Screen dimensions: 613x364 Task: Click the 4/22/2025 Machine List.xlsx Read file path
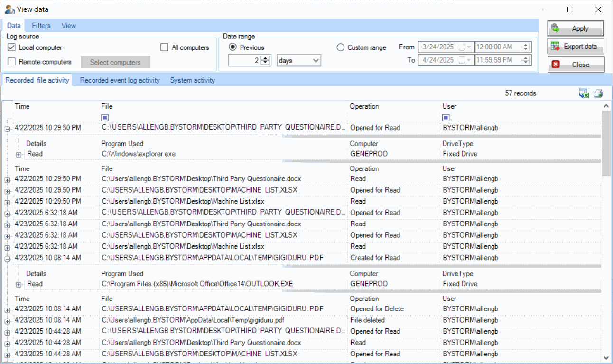point(183,201)
